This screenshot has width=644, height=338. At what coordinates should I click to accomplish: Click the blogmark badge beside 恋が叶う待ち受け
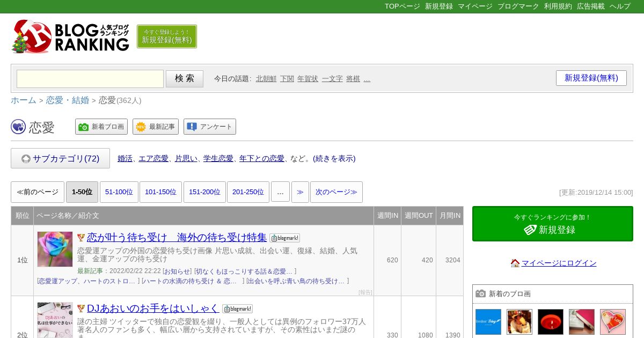click(x=284, y=238)
